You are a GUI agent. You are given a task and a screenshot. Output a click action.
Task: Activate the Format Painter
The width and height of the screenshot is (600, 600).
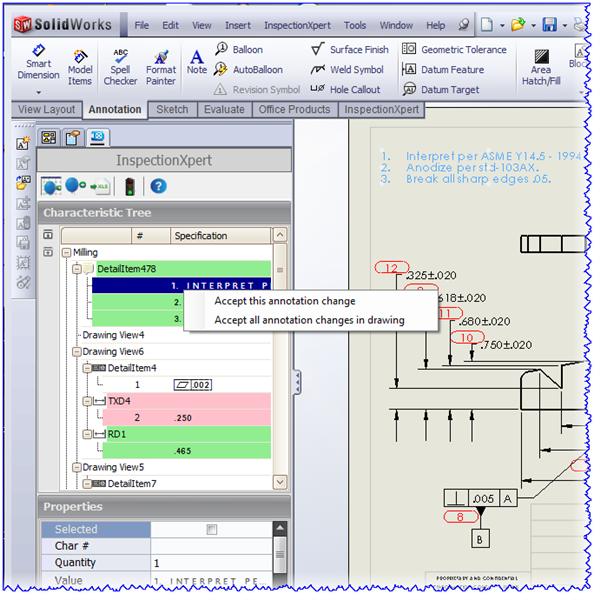[x=161, y=67]
